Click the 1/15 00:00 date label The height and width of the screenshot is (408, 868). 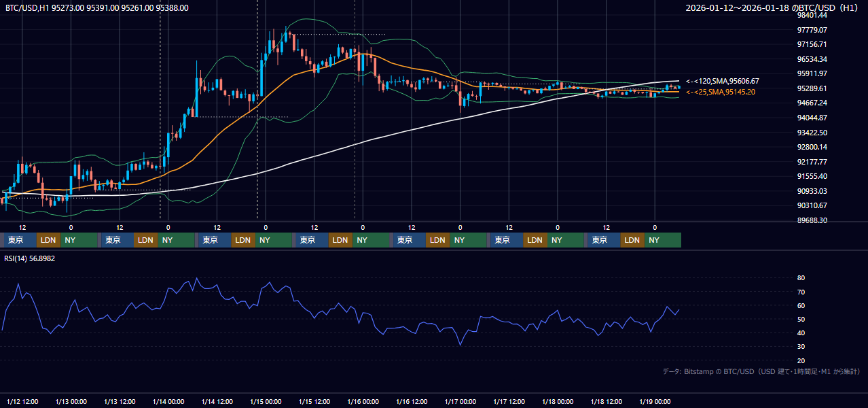(x=266, y=401)
